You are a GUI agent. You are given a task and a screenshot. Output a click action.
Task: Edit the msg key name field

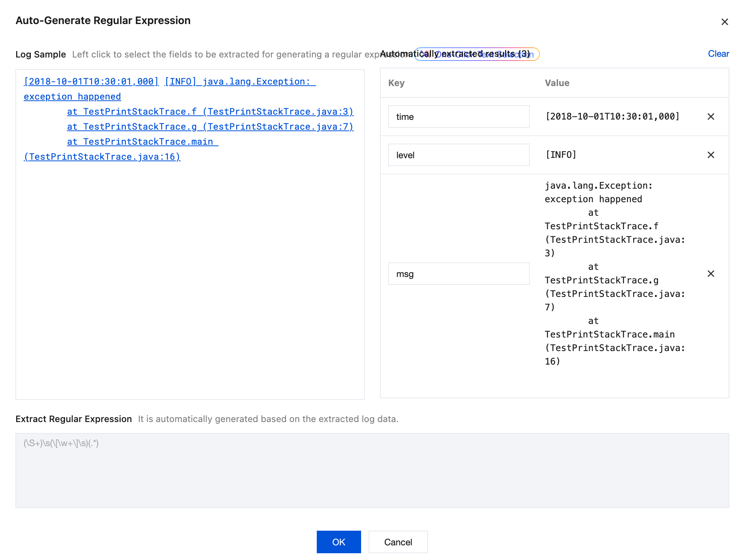458,274
